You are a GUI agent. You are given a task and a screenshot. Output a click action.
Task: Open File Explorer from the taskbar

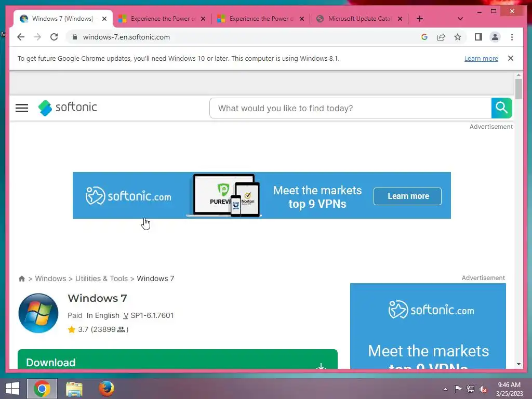(74, 389)
